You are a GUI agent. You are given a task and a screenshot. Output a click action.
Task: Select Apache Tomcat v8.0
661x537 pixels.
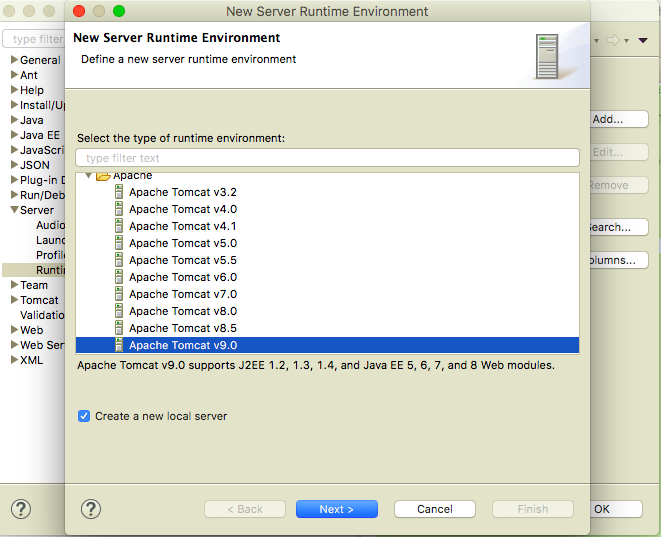(183, 311)
